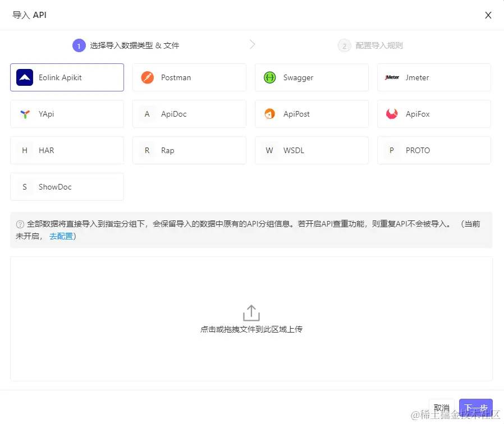This screenshot has height=424, width=504.
Task: Click the YApi colorful logo icon
Action: tap(25, 114)
